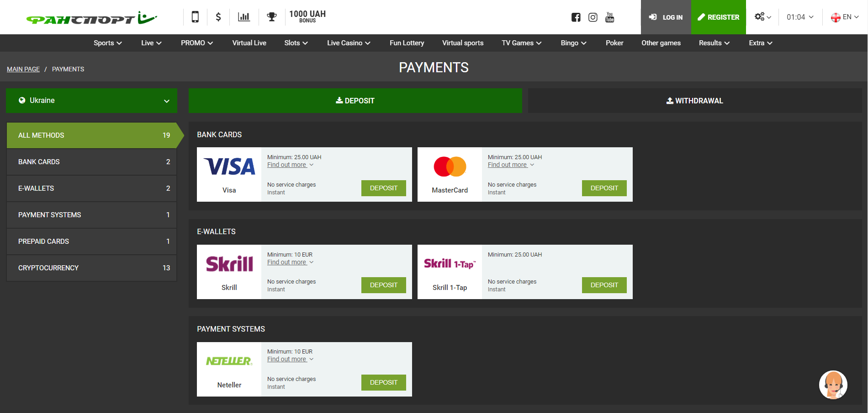This screenshot has width=868, height=413.
Task: Open the Live Casino dropdown
Action: pos(349,43)
